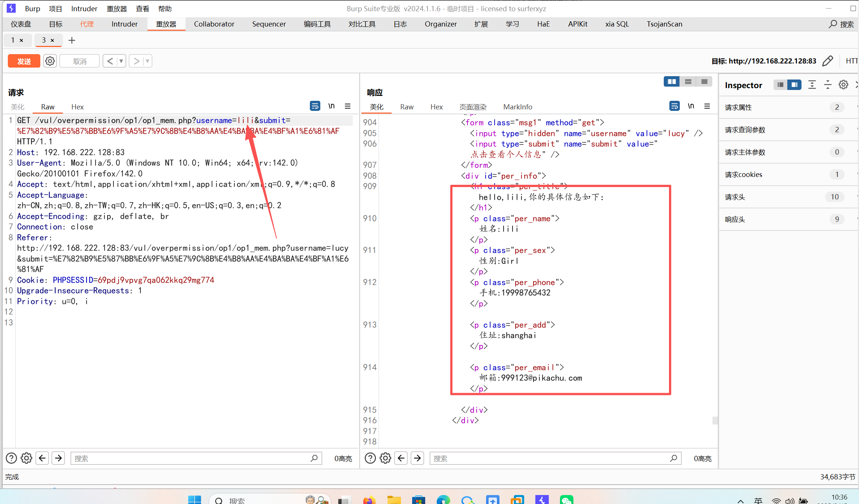Switch to the top/bottom stacked layout

click(688, 81)
